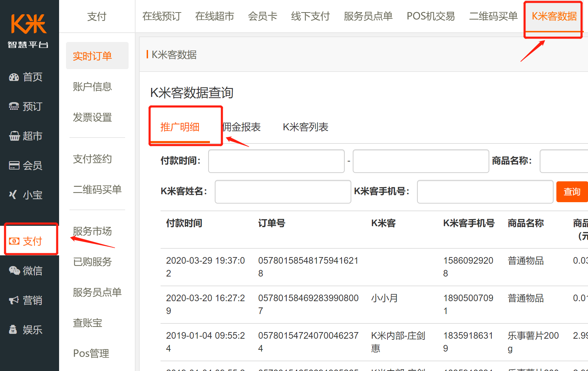Image resolution: width=588 pixels, height=371 pixels.
Task: Click K米客 name K米内部-庄剑惠
Action: (398, 342)
